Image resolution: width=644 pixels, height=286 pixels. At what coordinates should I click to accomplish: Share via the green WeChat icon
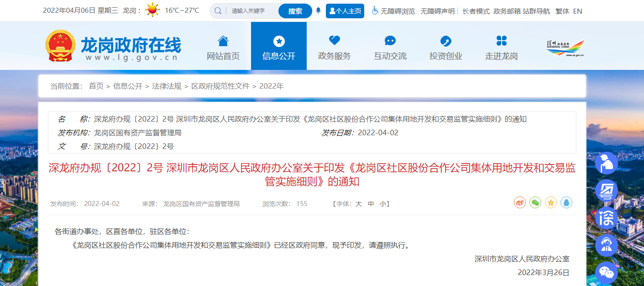(535, 202)
